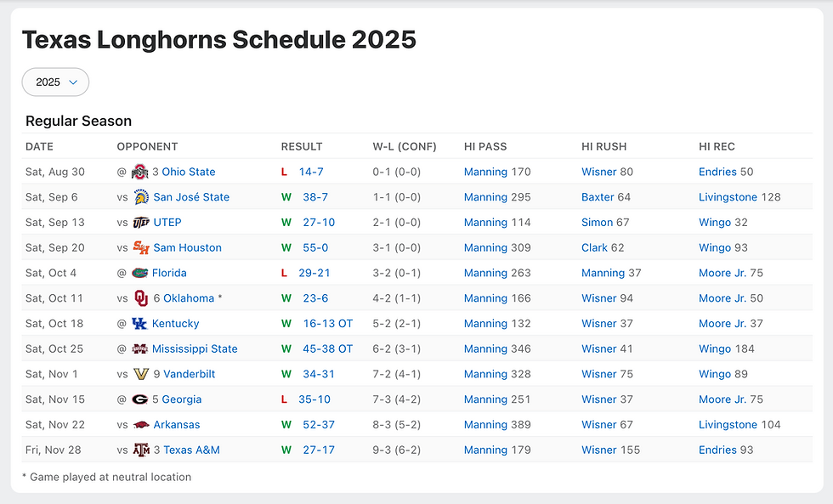Open the 2025 season year dropdown
The width and height of the screenshot is (833, 504).
56,82
